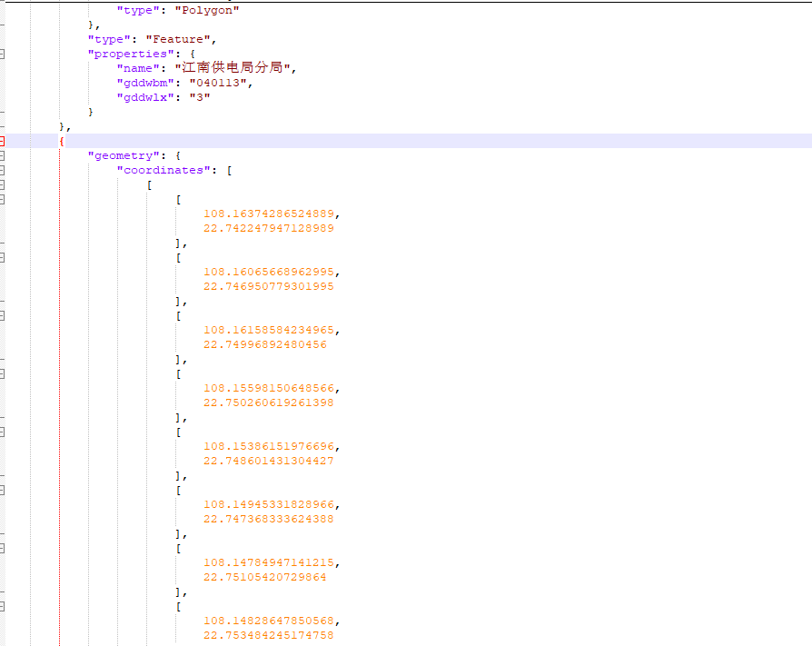Click the "Polygon" type value
Screen dimensions: 812x646
pyautogui.click(x=213, y=10)
